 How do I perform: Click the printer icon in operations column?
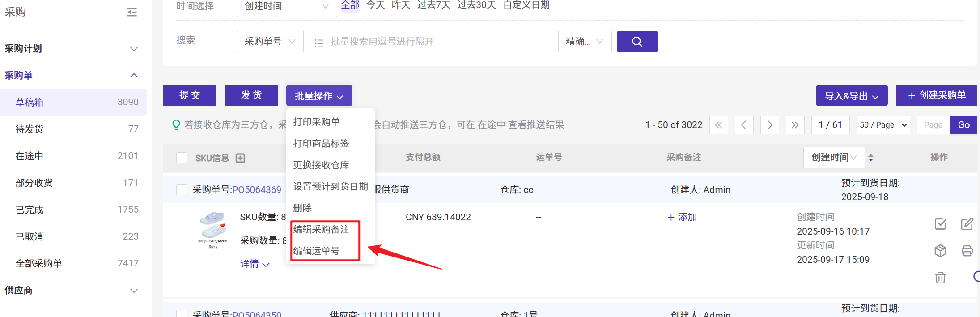967,251
